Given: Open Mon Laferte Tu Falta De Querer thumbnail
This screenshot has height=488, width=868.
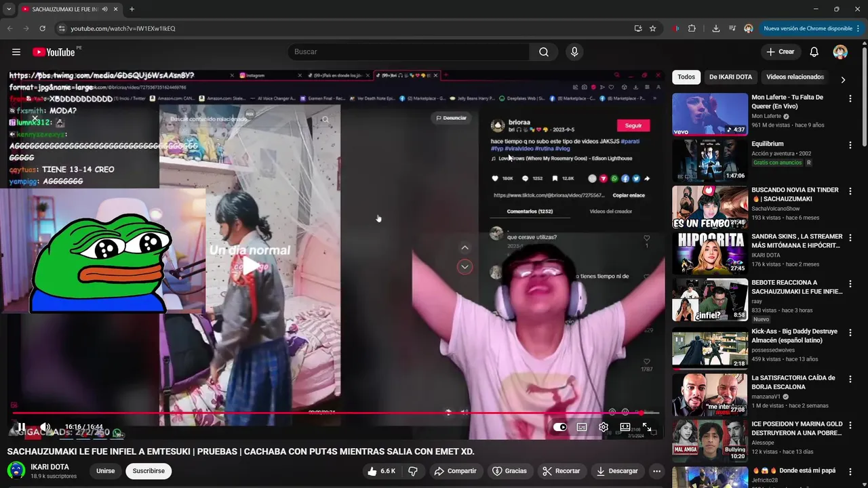Looking at the screenshot, I should point(710,115).
